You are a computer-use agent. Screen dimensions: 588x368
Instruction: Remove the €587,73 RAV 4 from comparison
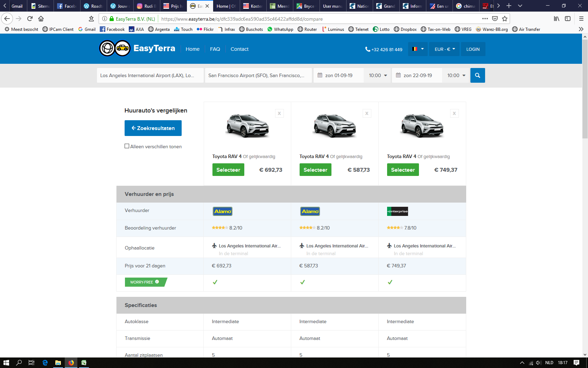tap(367, 113)
